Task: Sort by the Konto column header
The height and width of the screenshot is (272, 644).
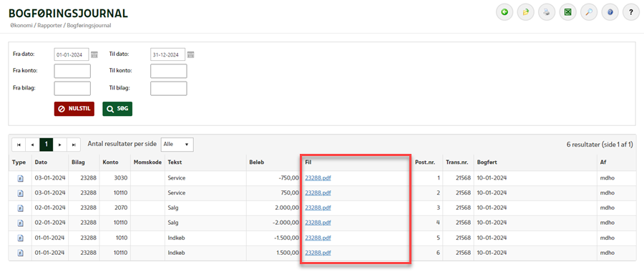Action: coord(110,162)
